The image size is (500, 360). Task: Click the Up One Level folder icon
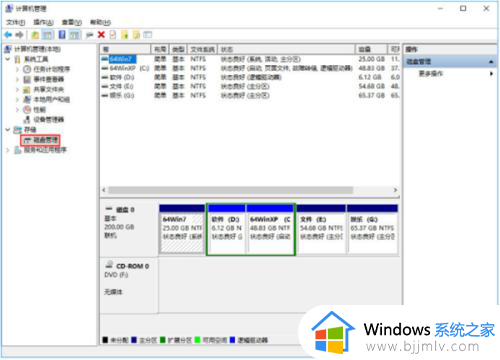[x=35, y=35]
